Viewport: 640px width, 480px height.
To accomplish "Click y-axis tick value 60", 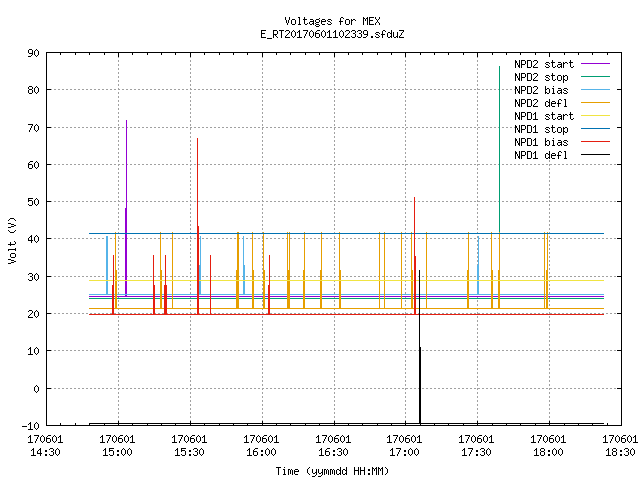I will pos(33,165).
